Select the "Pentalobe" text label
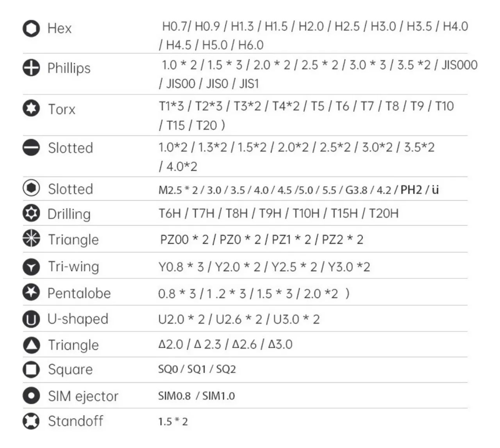Viewport: 500px width, 448px height. [79, 293]
